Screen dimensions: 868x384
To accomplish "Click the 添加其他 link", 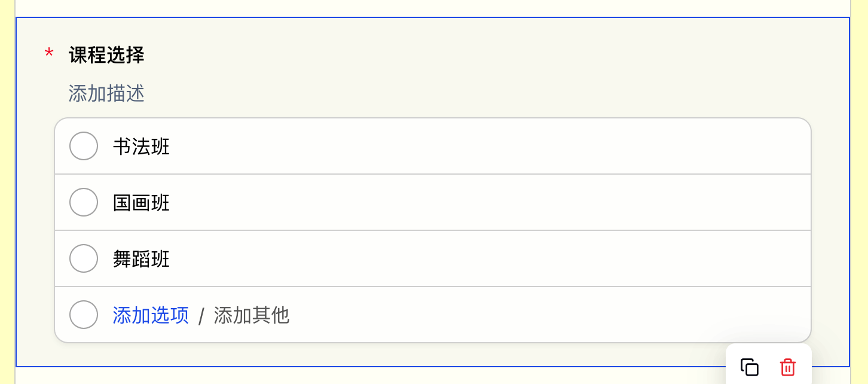I will coord(251,315).
